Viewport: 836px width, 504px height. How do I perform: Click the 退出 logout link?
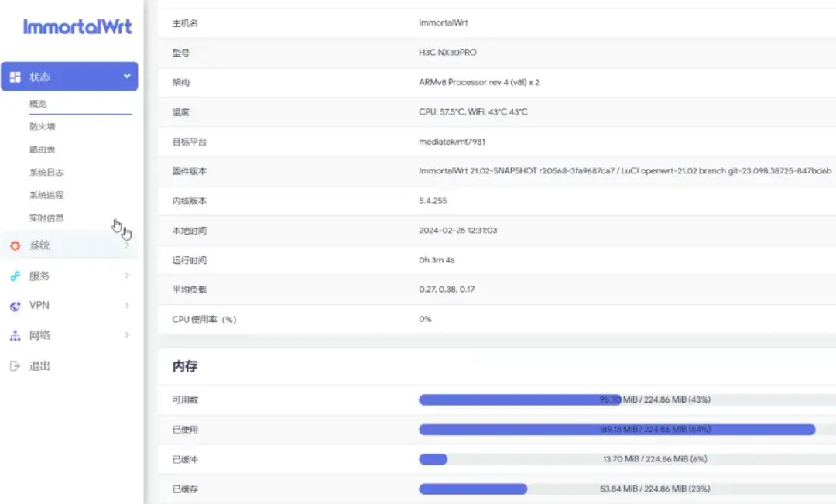pos(39,366)
